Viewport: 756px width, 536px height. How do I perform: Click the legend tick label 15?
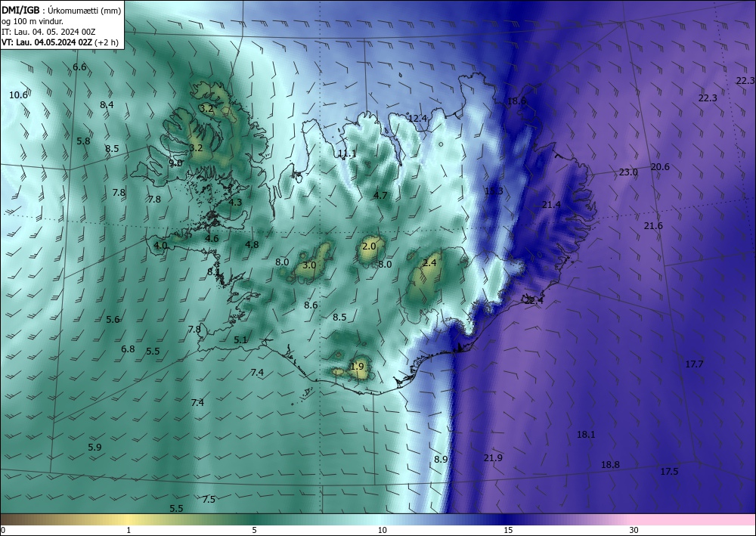(508, 531)
